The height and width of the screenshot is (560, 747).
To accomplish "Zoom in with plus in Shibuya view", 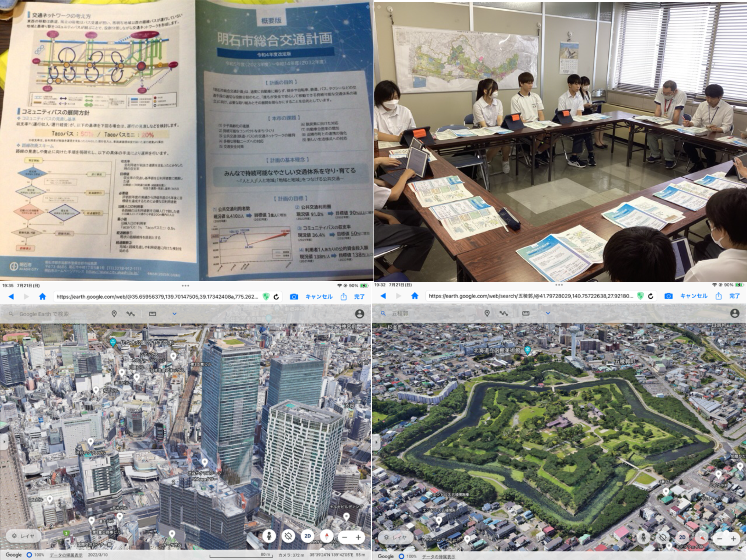I will 358,537.
